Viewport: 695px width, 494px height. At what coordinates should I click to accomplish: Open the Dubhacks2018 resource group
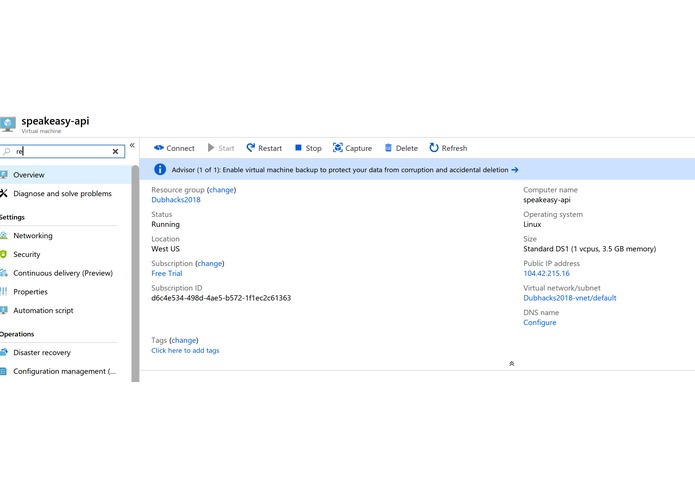coord(176,200)
